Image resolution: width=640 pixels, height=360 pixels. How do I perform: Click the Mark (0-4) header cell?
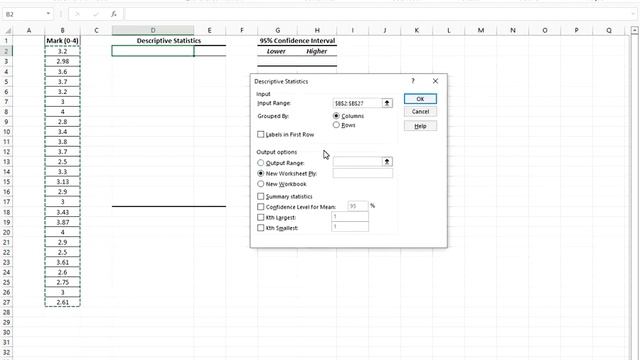pos(62,41)
